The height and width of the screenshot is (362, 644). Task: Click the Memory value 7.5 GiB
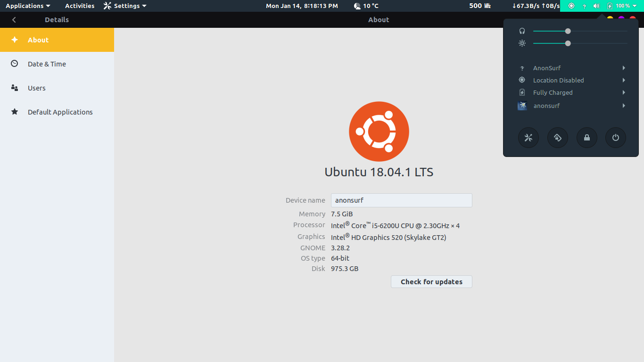pos(342,214)
